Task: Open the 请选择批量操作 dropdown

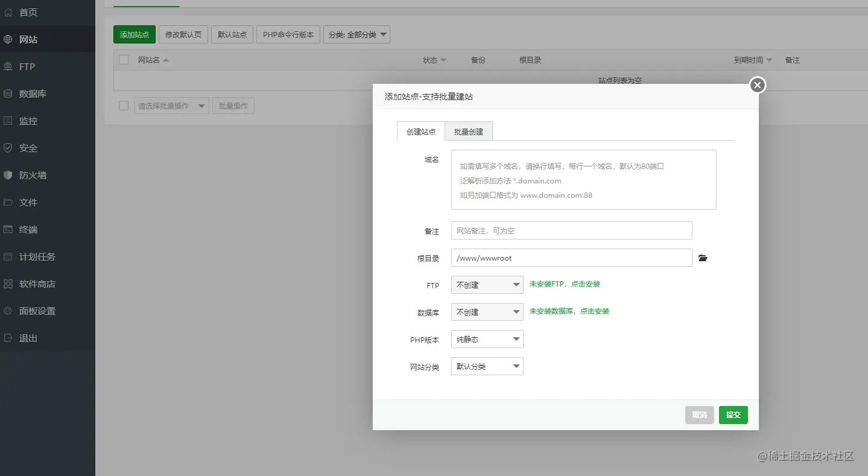Action: [171, 106]
